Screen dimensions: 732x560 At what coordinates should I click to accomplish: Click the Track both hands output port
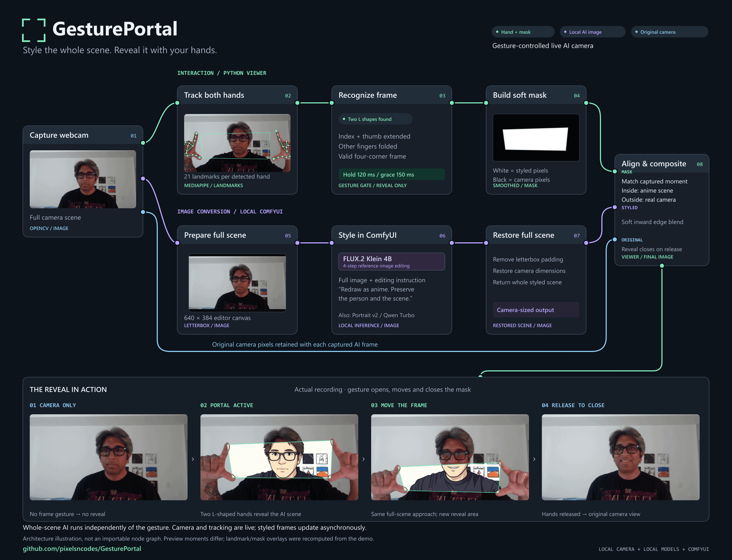tap(297, 103)
